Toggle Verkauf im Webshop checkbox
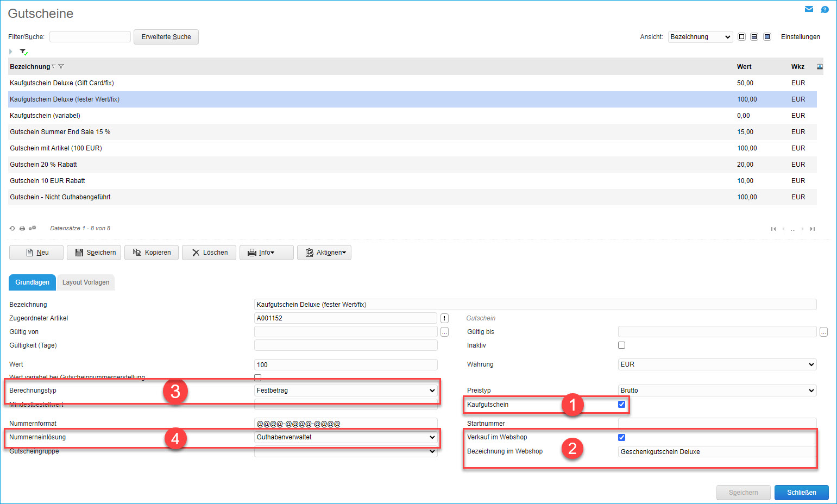837x504 pixels. pos(621,438)
